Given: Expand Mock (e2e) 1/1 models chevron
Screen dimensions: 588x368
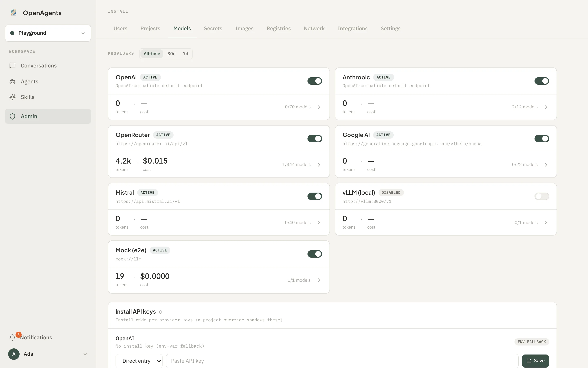Looking at the screenshot, I should [319, 280].
